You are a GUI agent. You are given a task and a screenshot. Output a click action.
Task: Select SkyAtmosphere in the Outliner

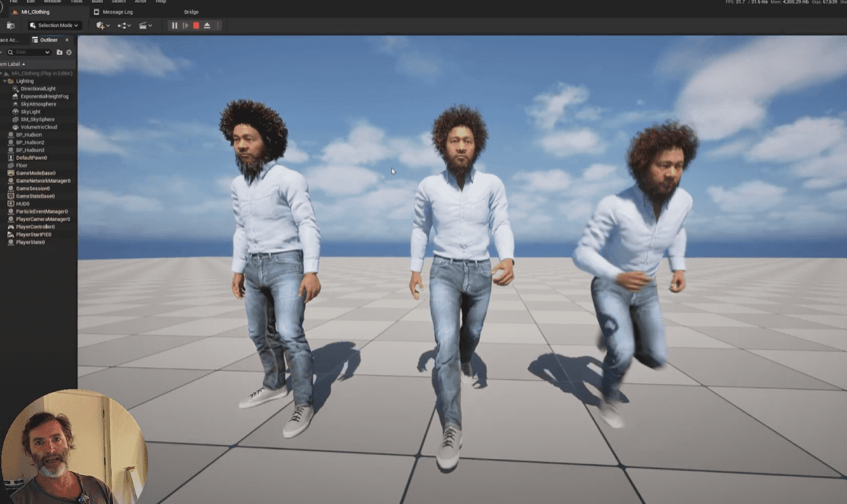[x=38, y=104]
